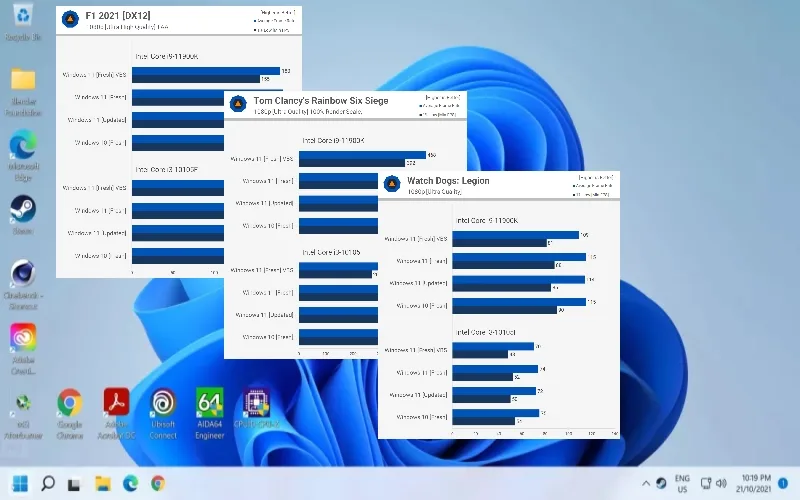The image size is (800, 500).
Task: Open the clock showing 10:19 PM
Action: 753,483
